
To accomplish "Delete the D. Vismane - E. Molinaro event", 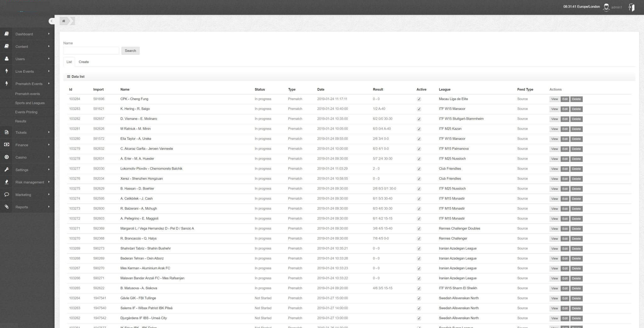I will click(576, 119).
